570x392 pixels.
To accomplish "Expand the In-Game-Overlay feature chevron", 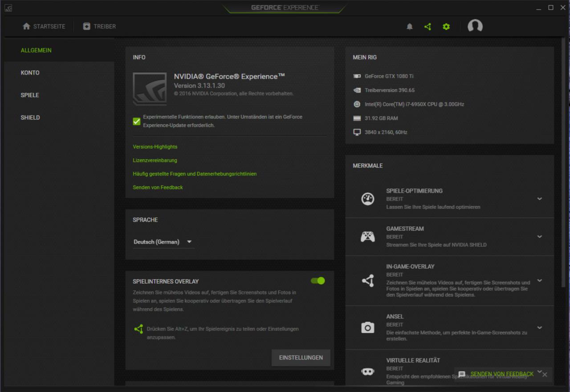I will 539,281.
